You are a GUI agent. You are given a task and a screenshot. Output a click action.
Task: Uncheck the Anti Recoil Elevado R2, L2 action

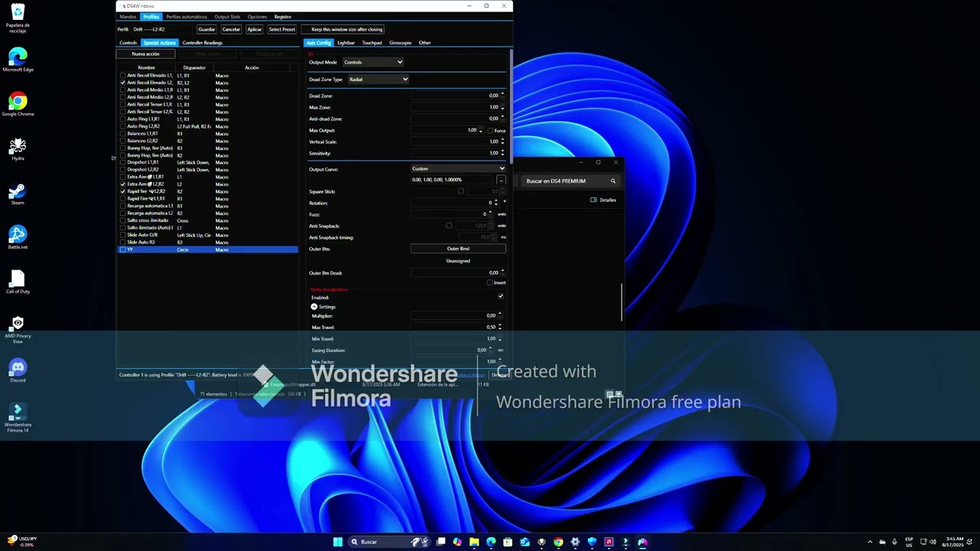[x=122, y=83]
